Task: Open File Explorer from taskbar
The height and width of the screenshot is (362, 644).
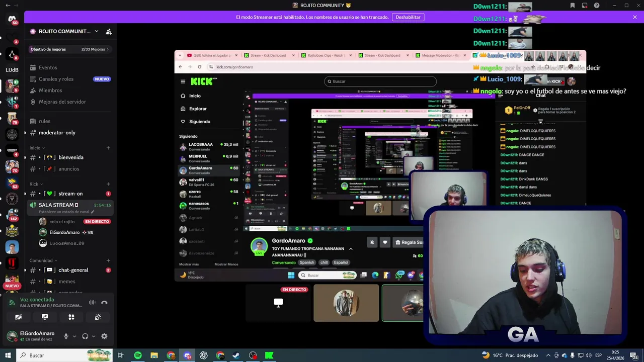Action: [154, 355]
